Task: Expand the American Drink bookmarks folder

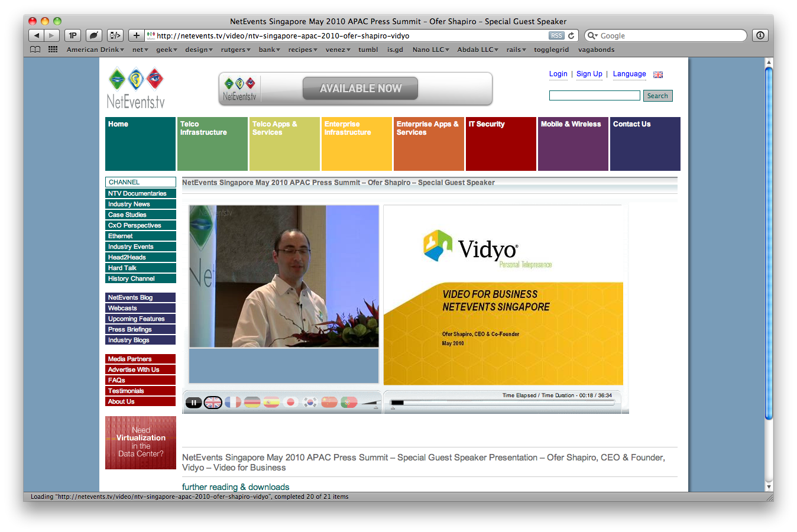Action: pos(95,50)
